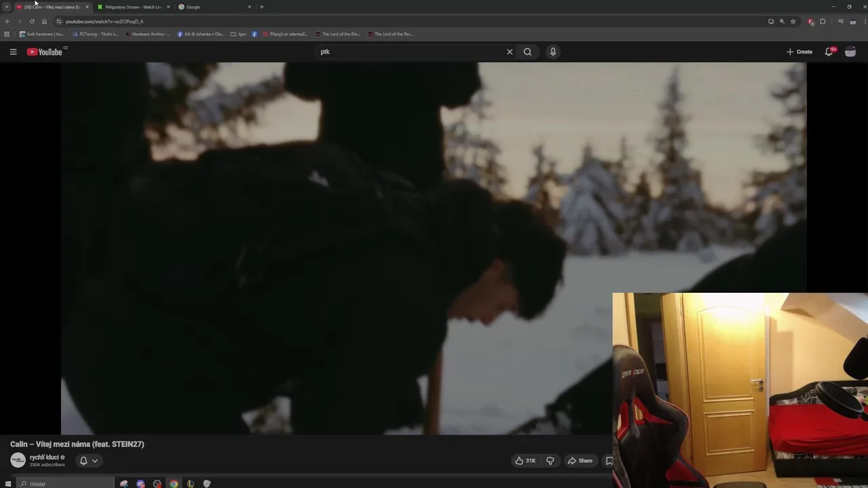Open the Hardware Archivy bookmark

pos(148,34)
